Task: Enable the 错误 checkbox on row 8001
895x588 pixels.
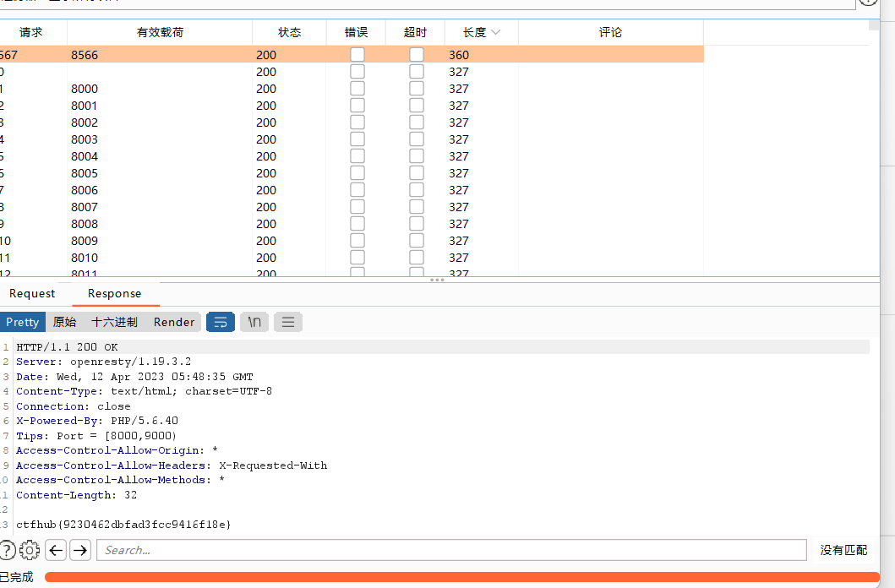Action: click(357, 105)
